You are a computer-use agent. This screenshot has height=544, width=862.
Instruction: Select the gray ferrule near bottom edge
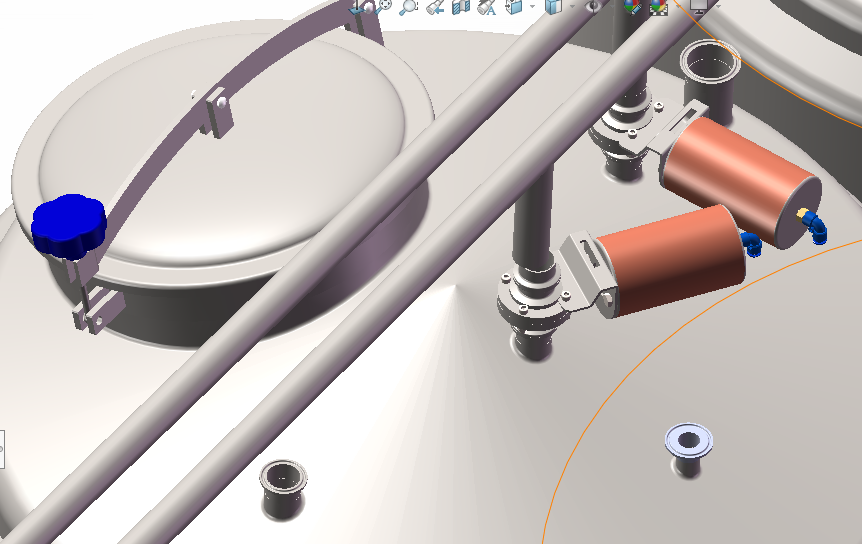(x=283, y=489)
